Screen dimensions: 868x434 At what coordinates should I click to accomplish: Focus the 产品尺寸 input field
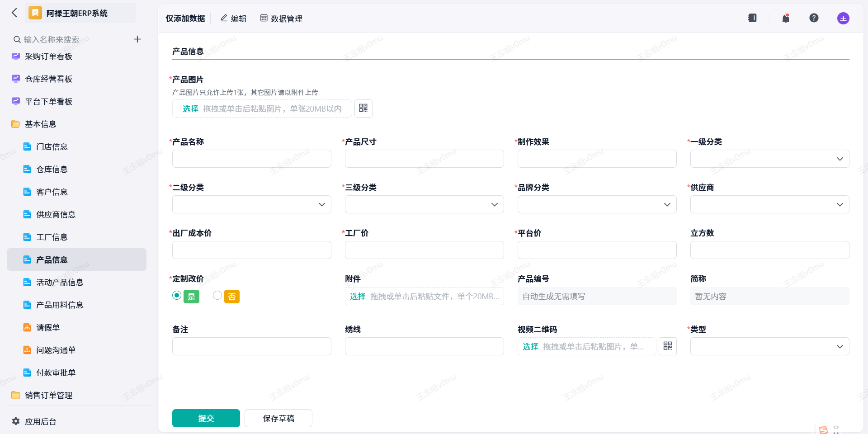pyautogui.click(x=424, y=159)
